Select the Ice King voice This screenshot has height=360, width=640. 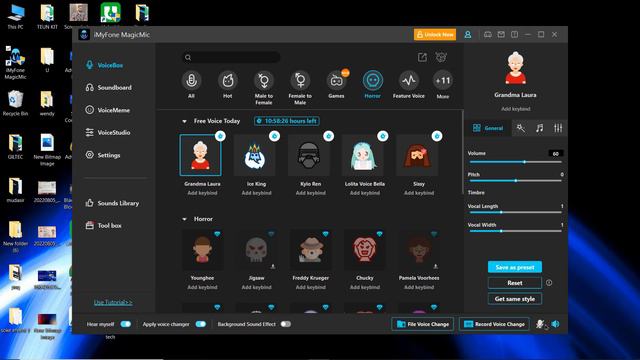(256, 156)
